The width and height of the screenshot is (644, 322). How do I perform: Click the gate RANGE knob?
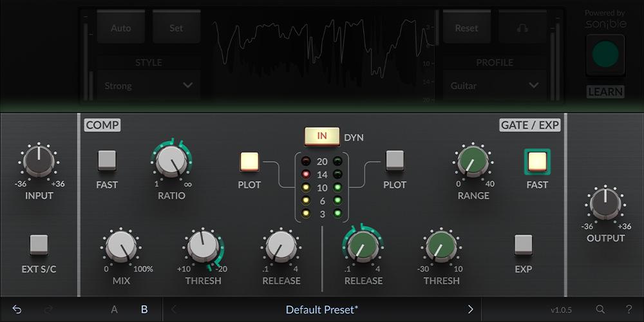point(473,161)
